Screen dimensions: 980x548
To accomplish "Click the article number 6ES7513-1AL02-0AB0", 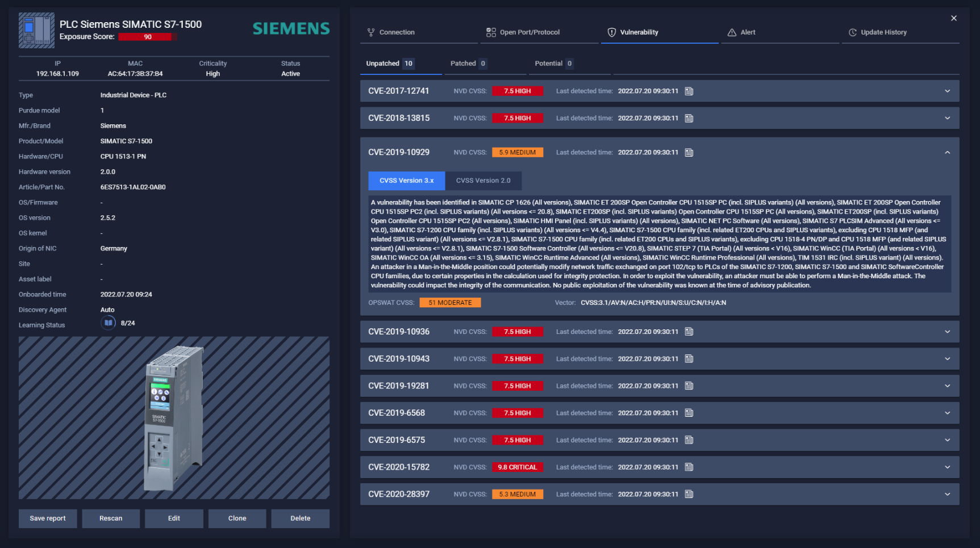I will point(133,187).
